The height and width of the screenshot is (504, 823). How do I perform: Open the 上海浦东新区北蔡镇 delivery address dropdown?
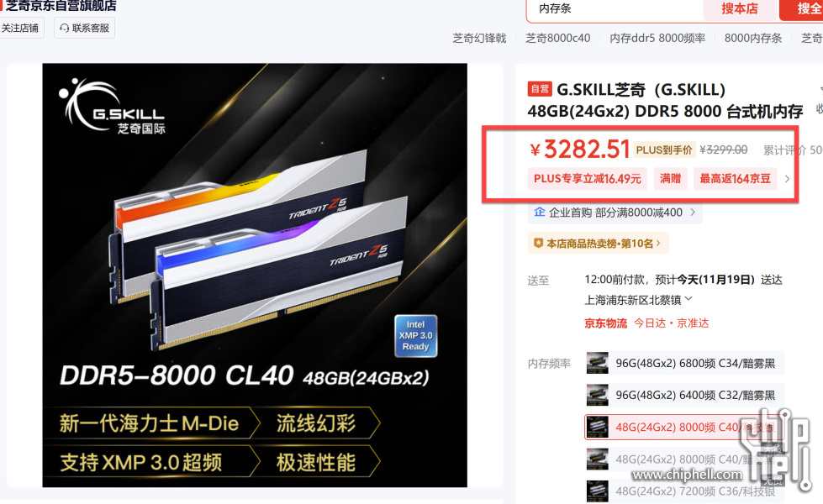coord(639,300)
